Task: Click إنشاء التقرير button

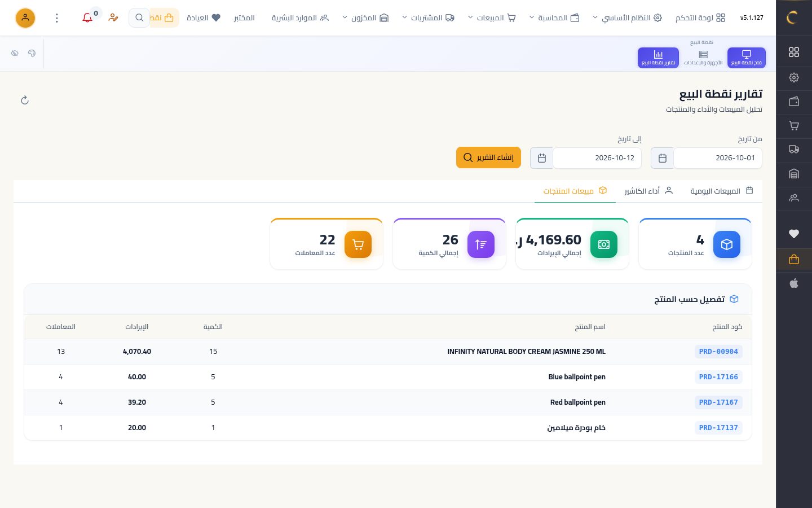Action: pyautogui.click(x=488, y=157)
